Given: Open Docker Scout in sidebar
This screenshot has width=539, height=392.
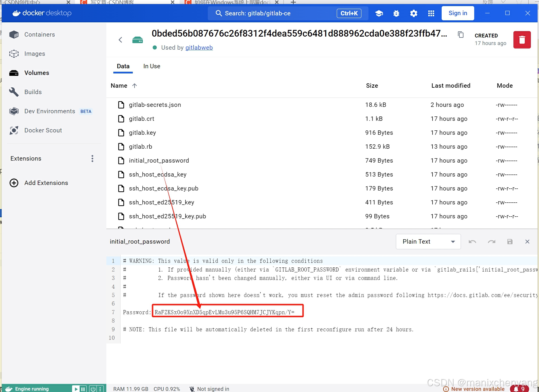Looking at the screenshot, I should (43, 130).
